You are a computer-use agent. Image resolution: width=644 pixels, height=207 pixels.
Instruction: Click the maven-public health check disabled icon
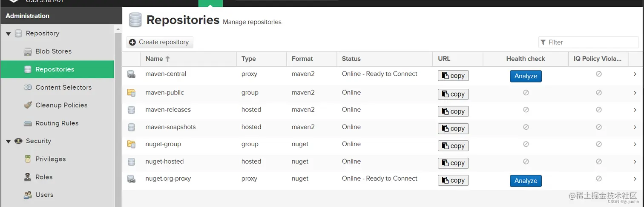pyautogui.click(x=526, y=92)
